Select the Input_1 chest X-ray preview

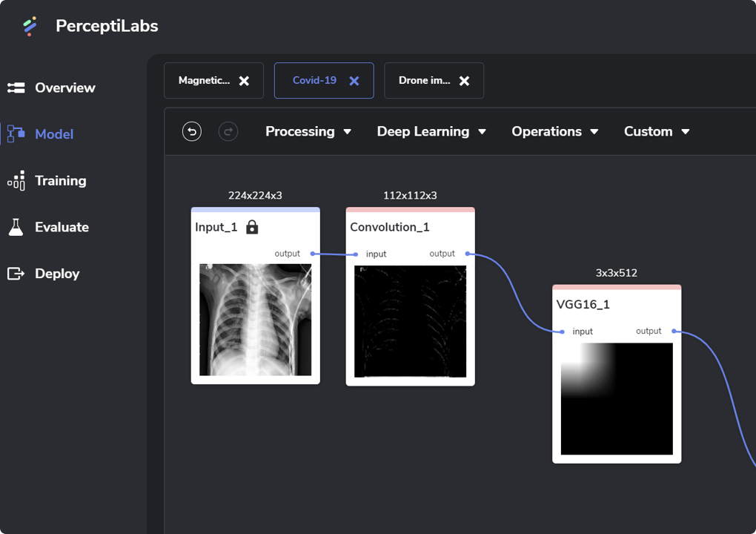pyautogui.click(x=256, y=320)
